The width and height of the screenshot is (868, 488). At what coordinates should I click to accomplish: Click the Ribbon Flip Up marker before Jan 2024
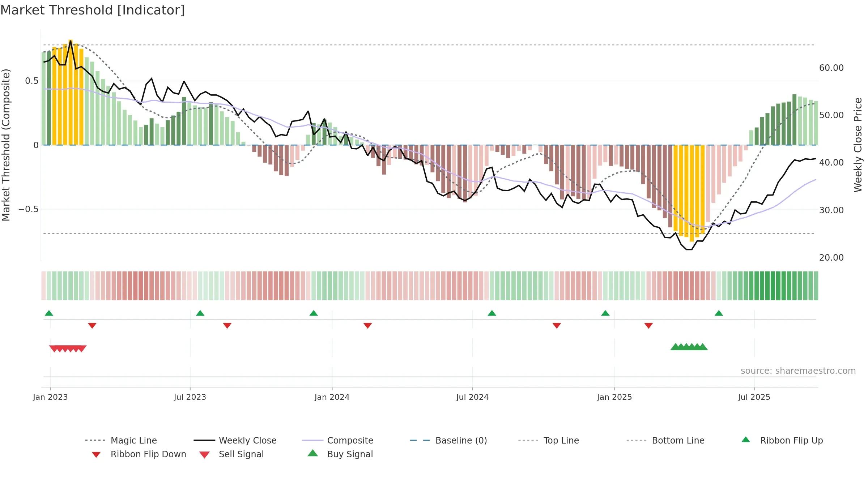(x=314, y=313)
